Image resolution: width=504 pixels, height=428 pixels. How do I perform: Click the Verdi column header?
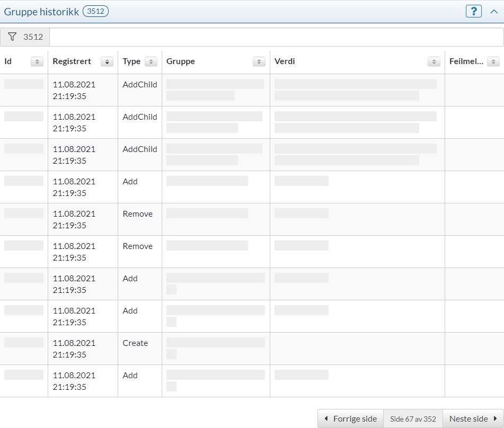[285, 61]
